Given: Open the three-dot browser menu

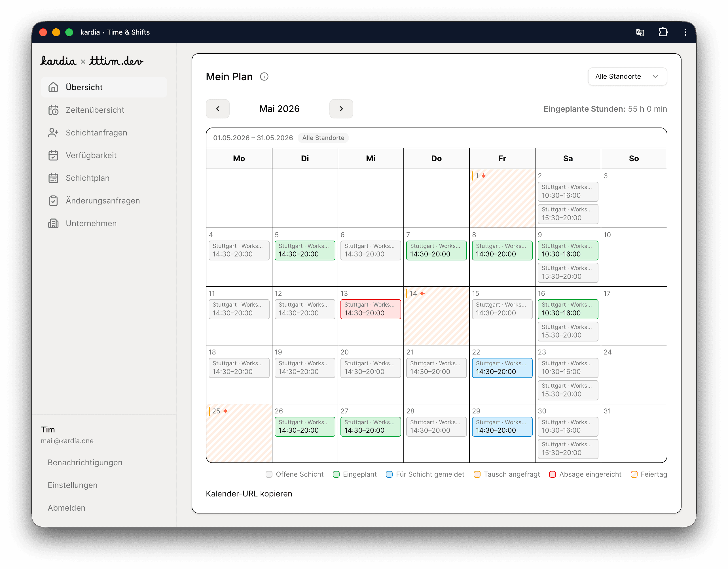Looking at the screenshot, I should coord(685,32).
